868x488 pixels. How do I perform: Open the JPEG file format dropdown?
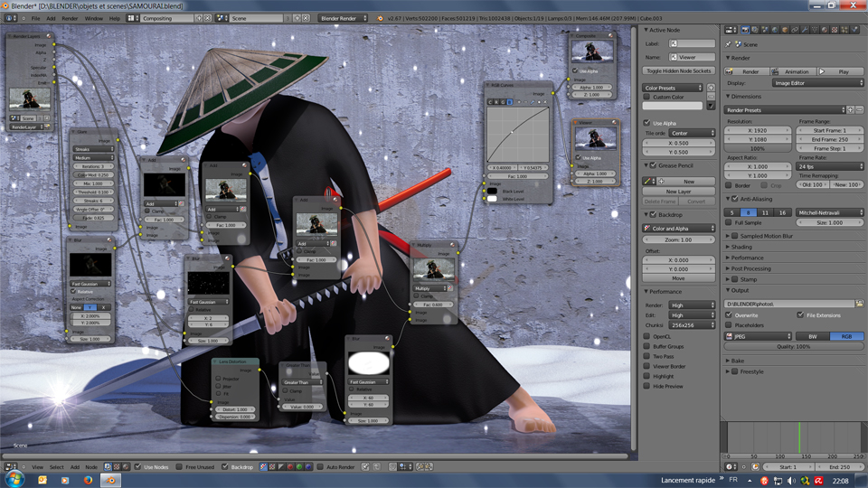pos(759,336)
